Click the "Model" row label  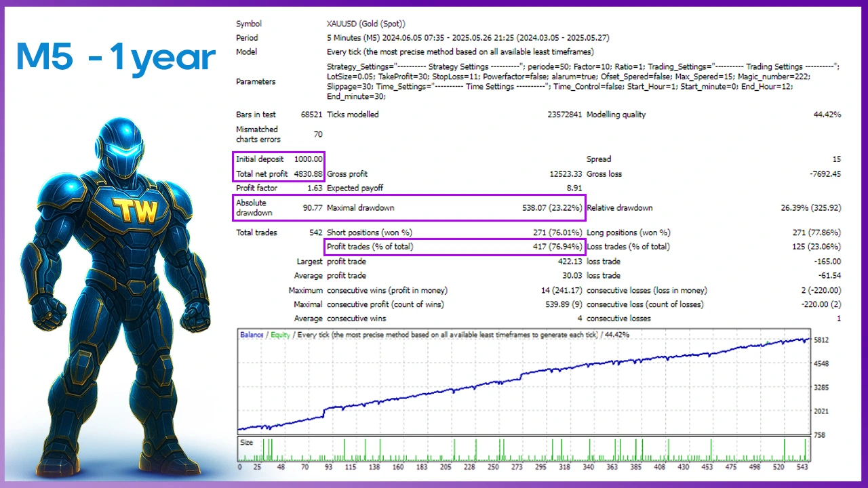click(246, 52)
